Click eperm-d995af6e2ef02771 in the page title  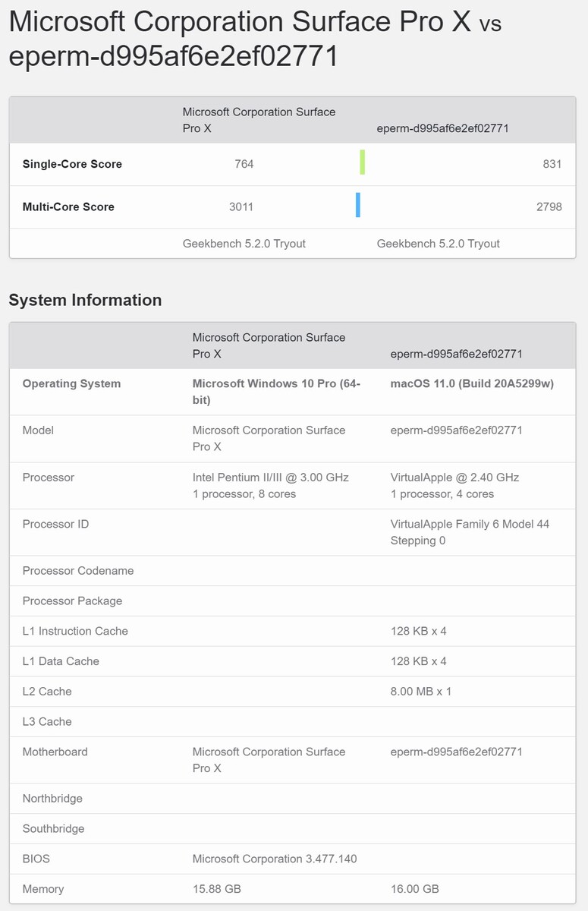pyautogui.click(x=173, y=57)
